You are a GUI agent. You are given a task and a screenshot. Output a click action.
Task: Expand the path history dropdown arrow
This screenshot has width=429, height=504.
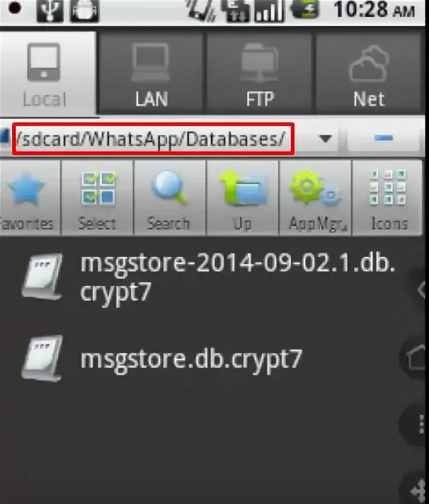click(325, 139)
